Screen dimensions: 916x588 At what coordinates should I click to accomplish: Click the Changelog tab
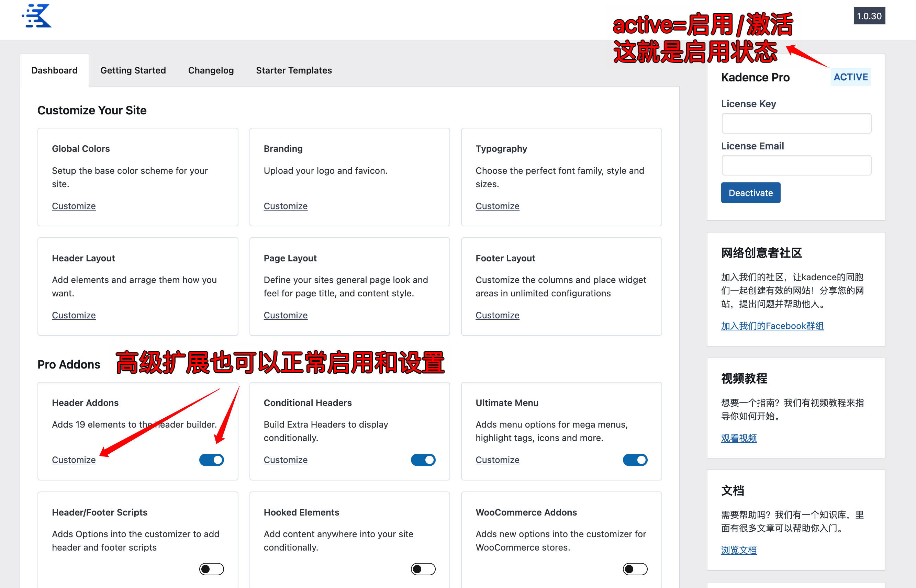tap(210, 69)
